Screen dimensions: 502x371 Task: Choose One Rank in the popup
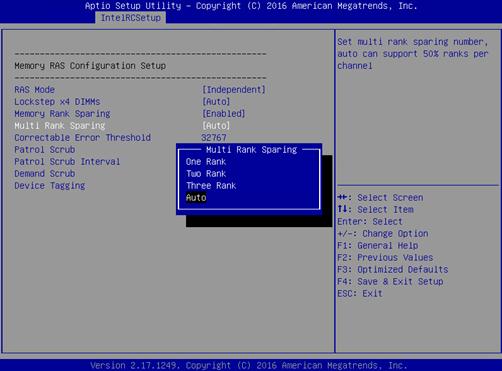(x=206, y=162)
